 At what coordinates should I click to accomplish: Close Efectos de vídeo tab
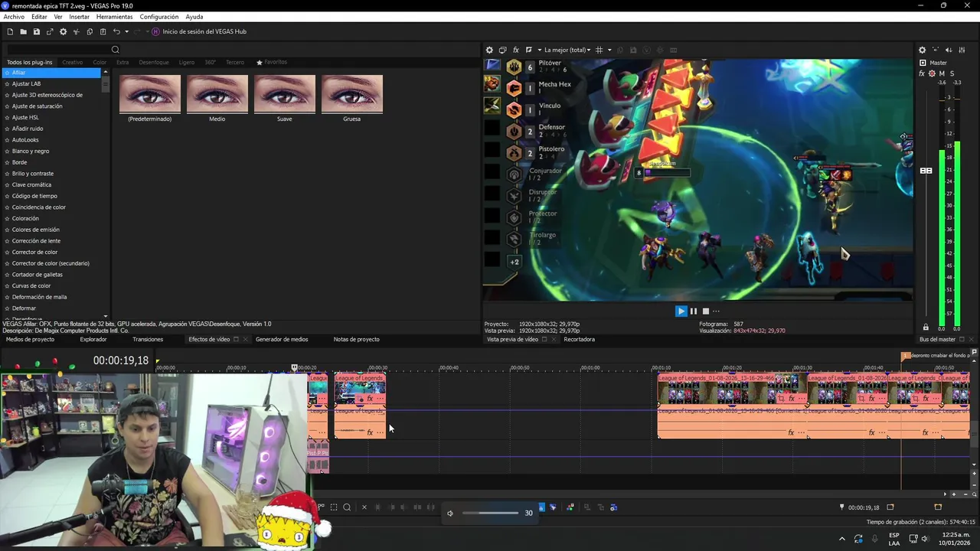pos(245,339)
